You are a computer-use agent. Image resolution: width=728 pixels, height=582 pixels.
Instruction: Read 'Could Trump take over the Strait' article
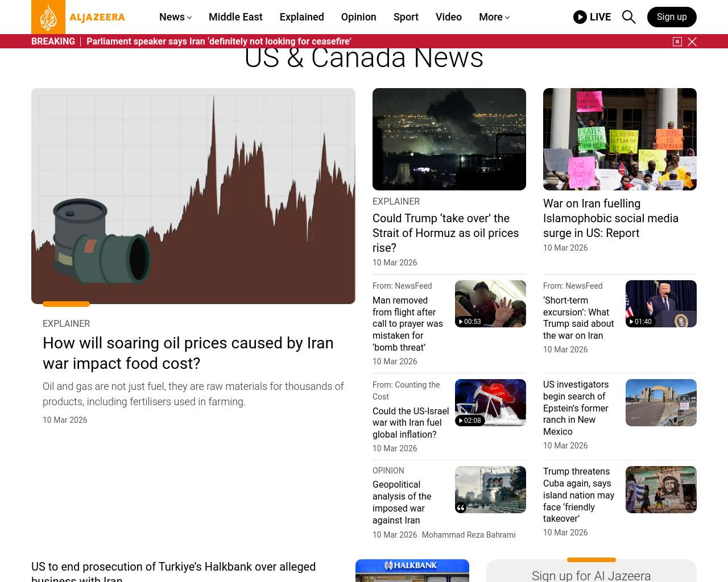446,233
